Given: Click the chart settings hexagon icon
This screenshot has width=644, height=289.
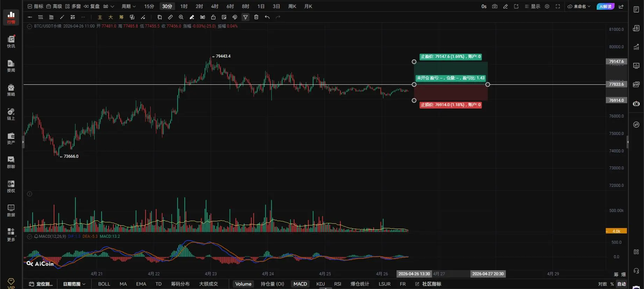Looking at the screenshot, I should (x=547, y=6).
